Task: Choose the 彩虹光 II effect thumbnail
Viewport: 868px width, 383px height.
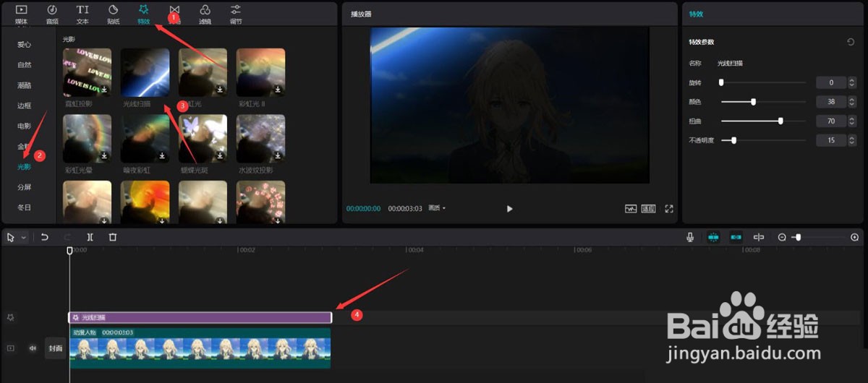Action: (x=260, y=72)
